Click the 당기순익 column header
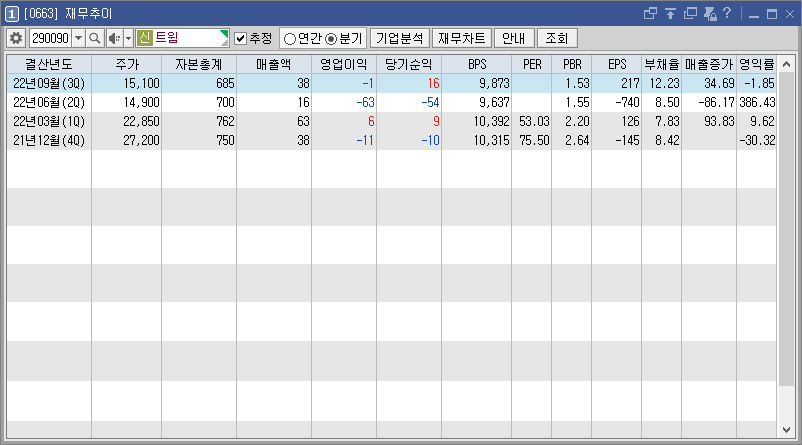802x445 pixels. pyautogui.click(x=409, y=64)
